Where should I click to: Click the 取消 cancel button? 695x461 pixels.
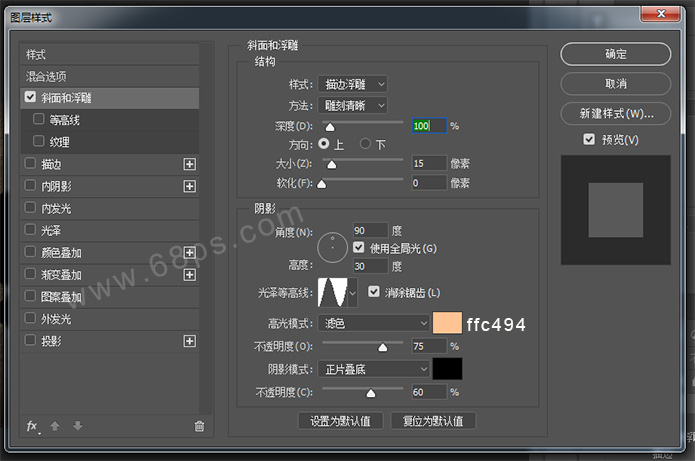click(615, 84)
